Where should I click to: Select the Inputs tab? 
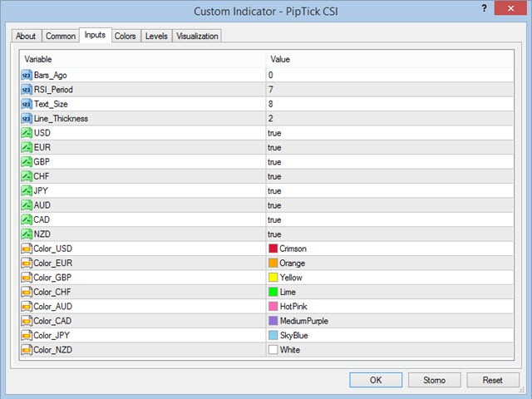click(95, 35)
